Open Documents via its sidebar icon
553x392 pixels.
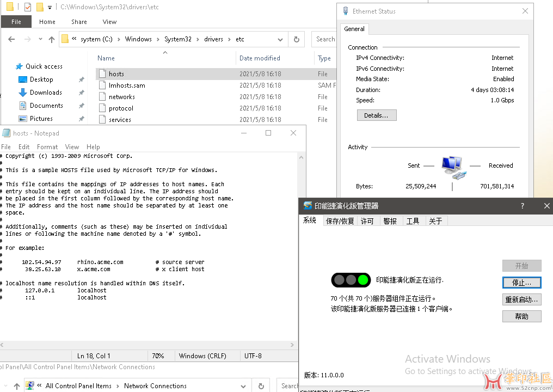(22, 106)
